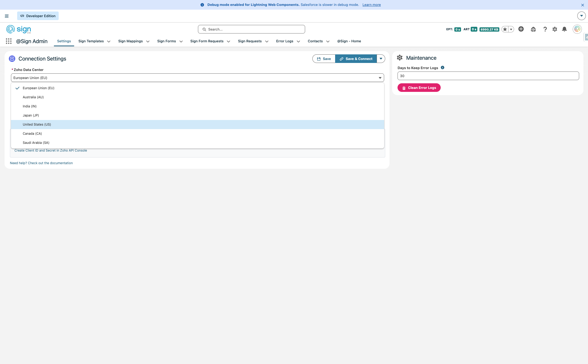The height and width of the screenshot is (364, 588).
Task: Click the global actions plus icon
Action: point(521,29)
